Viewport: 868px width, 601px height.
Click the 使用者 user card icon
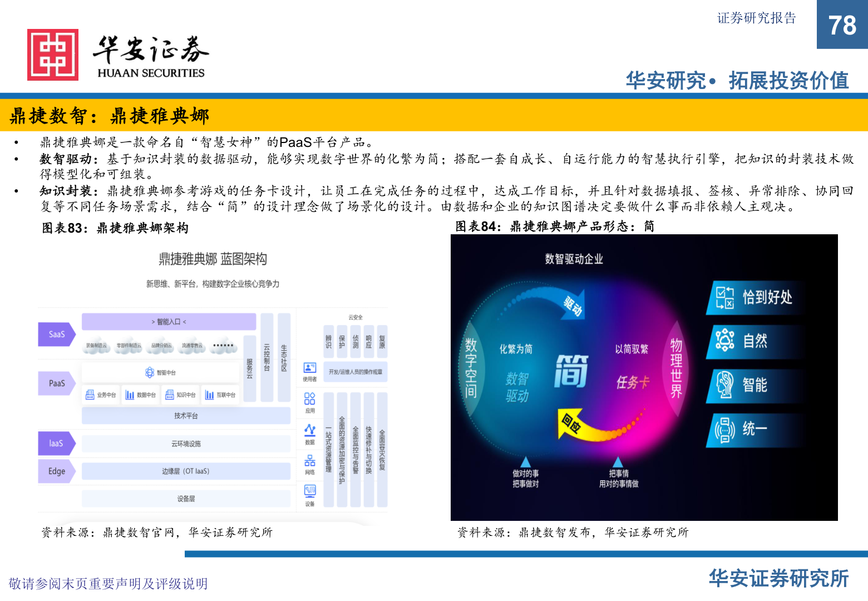click(310, 368)
